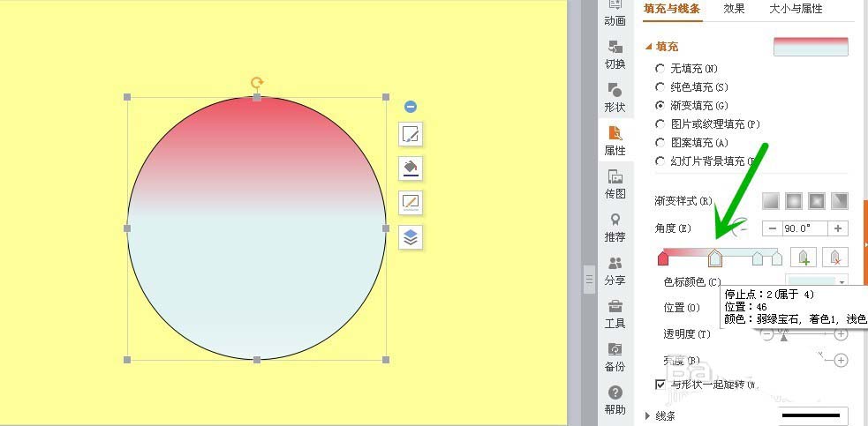
Task: Switch to the 效果 (Effects) tab
Action: pyautogui.click(x=734, y=9)
